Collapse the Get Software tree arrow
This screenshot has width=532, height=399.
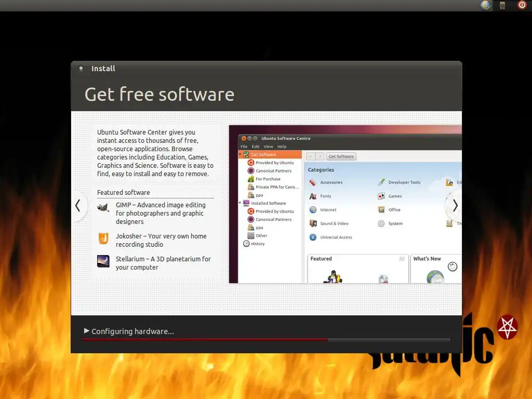pos(240,154)
